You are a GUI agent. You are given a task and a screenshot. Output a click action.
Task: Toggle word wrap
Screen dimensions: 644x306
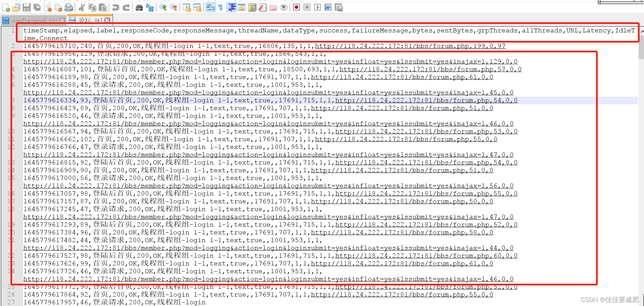[210, 7]
